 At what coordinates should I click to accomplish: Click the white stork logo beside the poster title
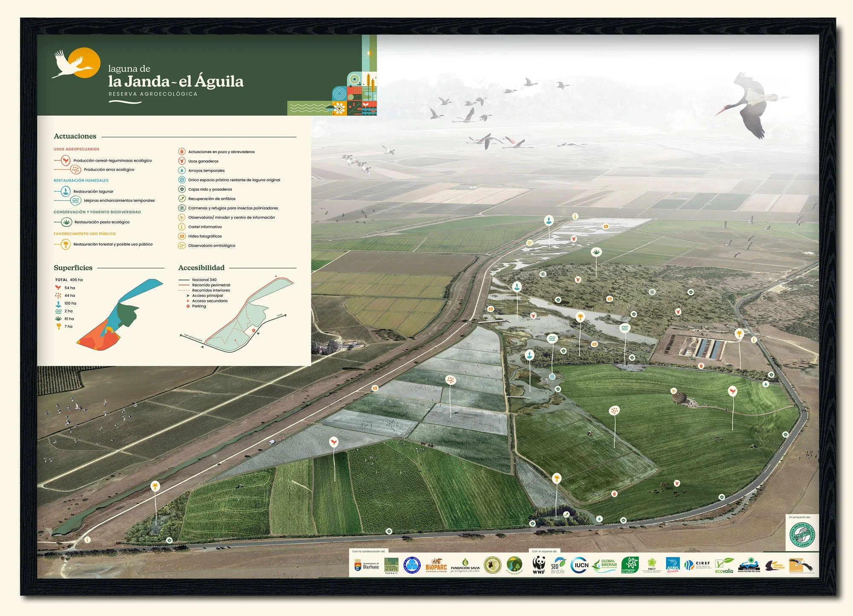coord(76,64)
